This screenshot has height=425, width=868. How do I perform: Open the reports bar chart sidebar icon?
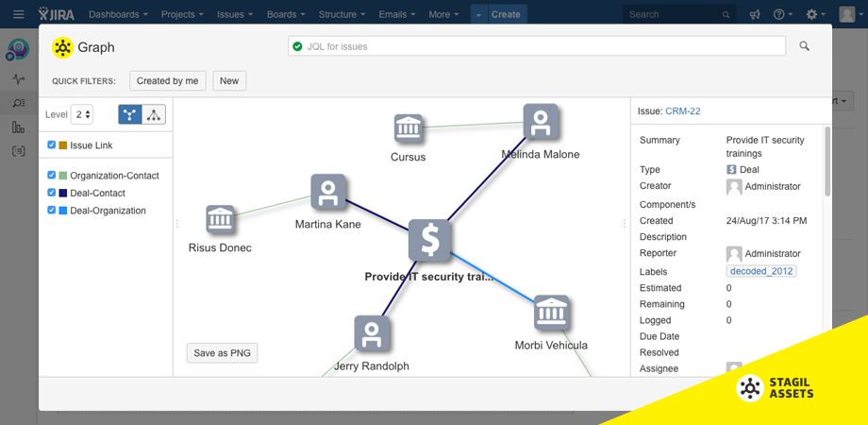coord(19,127)
